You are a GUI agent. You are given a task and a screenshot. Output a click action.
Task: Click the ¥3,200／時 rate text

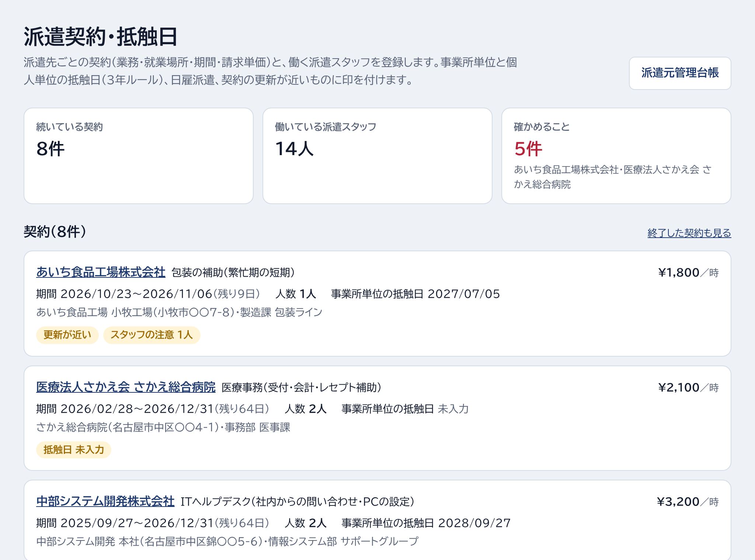coord(688,502)
